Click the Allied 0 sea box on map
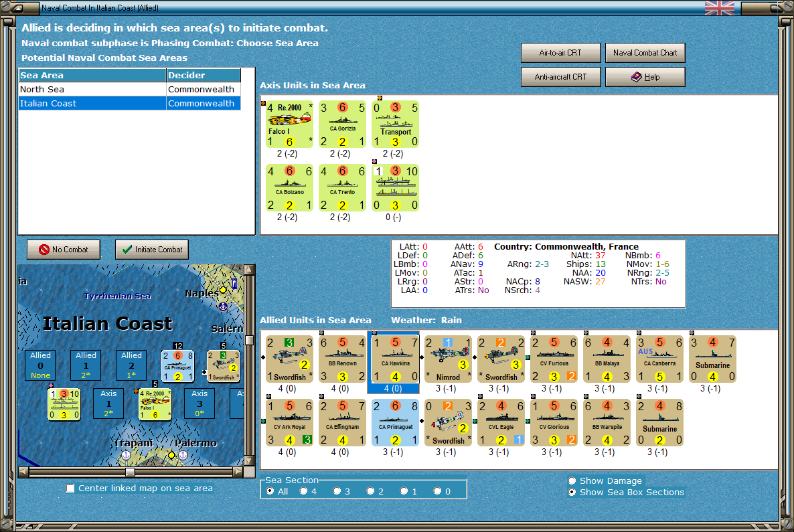The image size is (794, 532). [41, 365]
